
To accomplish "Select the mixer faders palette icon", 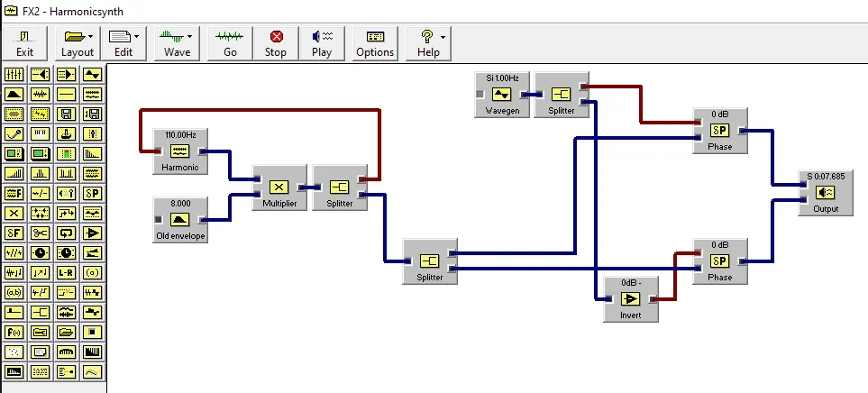I will click(14, 74).
